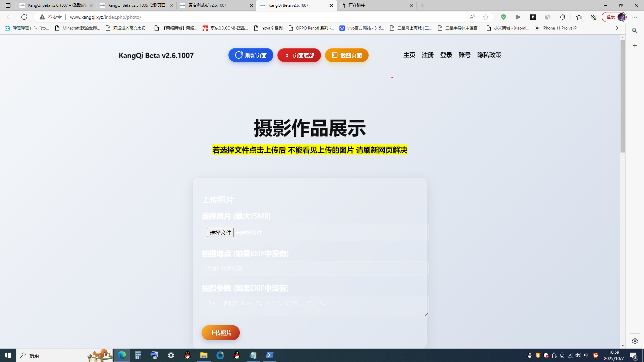Open the browser Extensions puzzle icon
This screenshot has width=644, height=362.
(563, 17)
